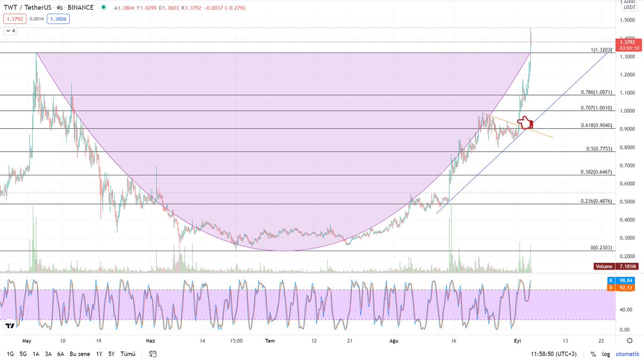
Task: Click the Eyl label on time axis
Action: [x=517, y=341]
